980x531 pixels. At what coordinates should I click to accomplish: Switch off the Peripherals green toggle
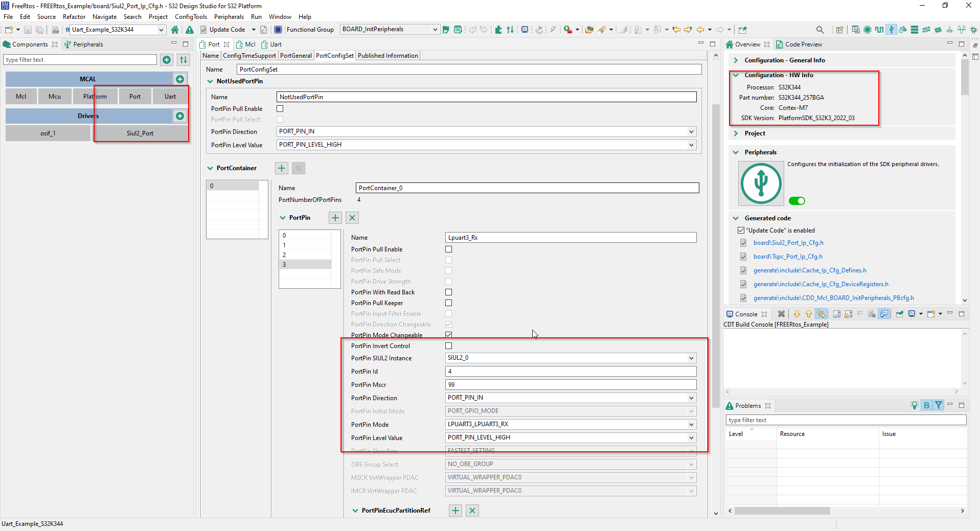(797, 201)
